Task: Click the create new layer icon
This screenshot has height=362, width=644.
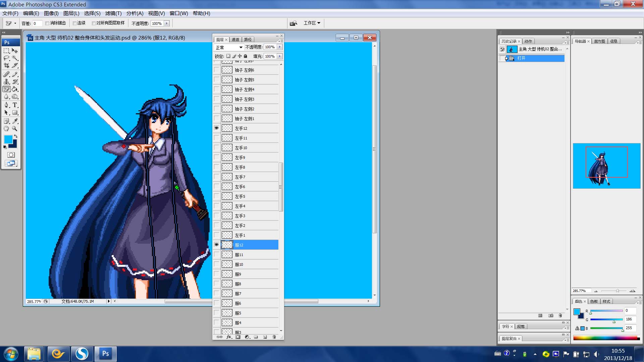Action: (265, 337)
